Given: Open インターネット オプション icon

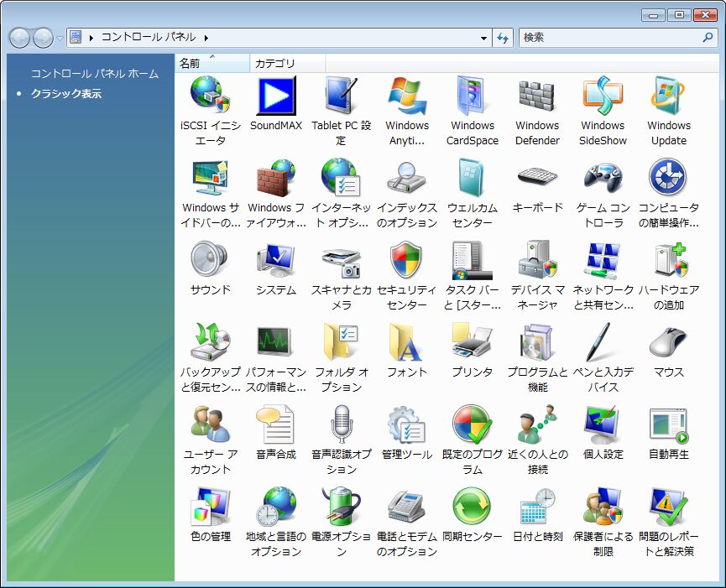Looking at the screenshot, I should pyautogui.click(x=342, y=178).
